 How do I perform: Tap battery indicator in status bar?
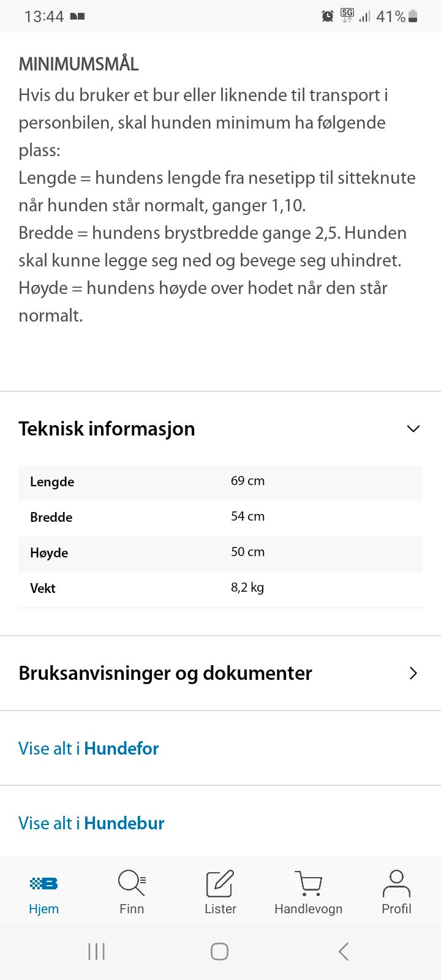(413, 17)
